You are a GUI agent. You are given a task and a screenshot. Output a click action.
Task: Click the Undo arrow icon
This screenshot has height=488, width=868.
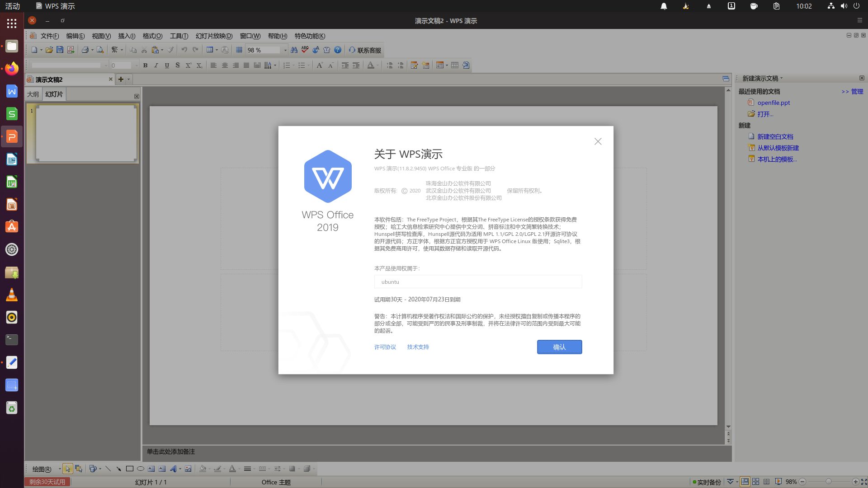pyautogui.click(x=184, y=50)
